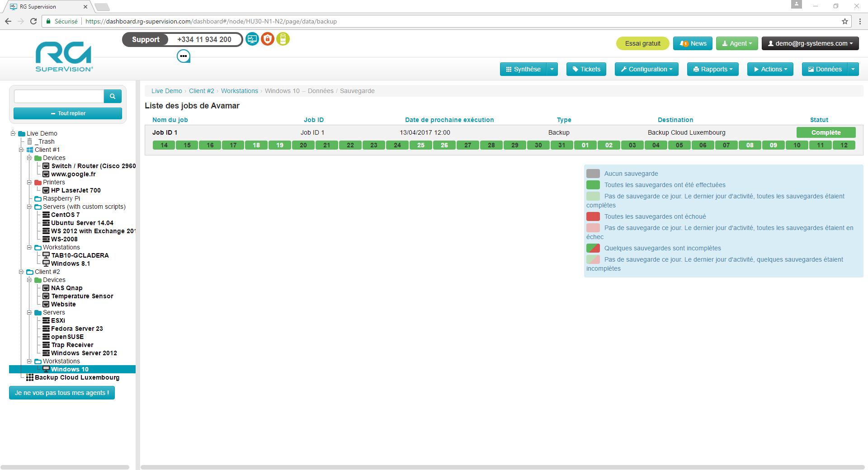The width and height of the screenshot is (868, 470).
Task: Collapse the Printers folder node
Action: [x=29, y=182]
